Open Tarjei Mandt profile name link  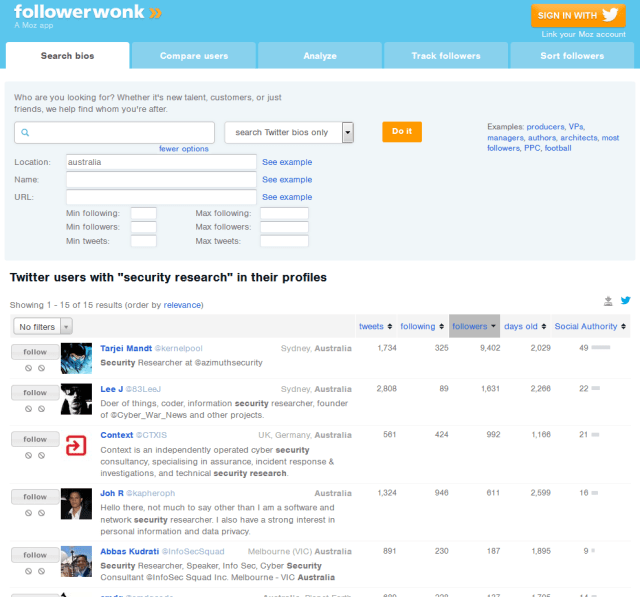point(126,348)
